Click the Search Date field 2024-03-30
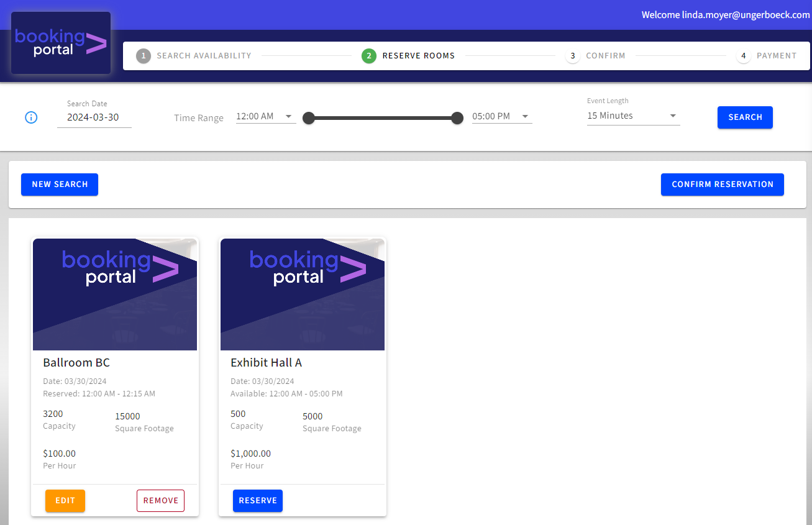This screenshot has width=812, height=525. [x=94, y=117]
